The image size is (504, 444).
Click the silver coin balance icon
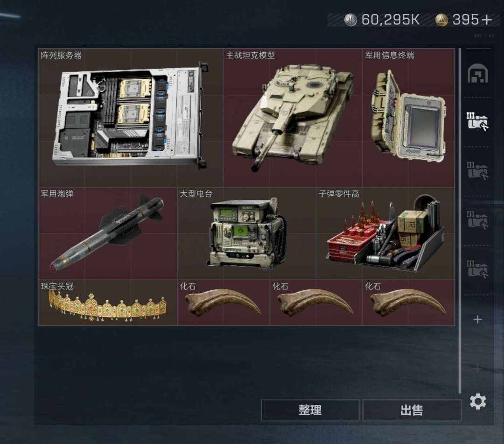[x=350, y=20]
